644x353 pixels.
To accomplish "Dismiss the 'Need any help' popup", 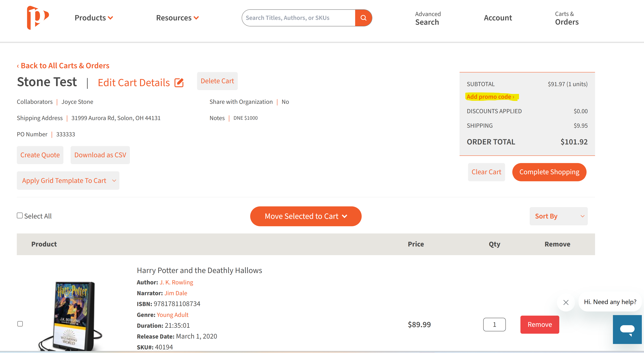I will click(566, 302).
